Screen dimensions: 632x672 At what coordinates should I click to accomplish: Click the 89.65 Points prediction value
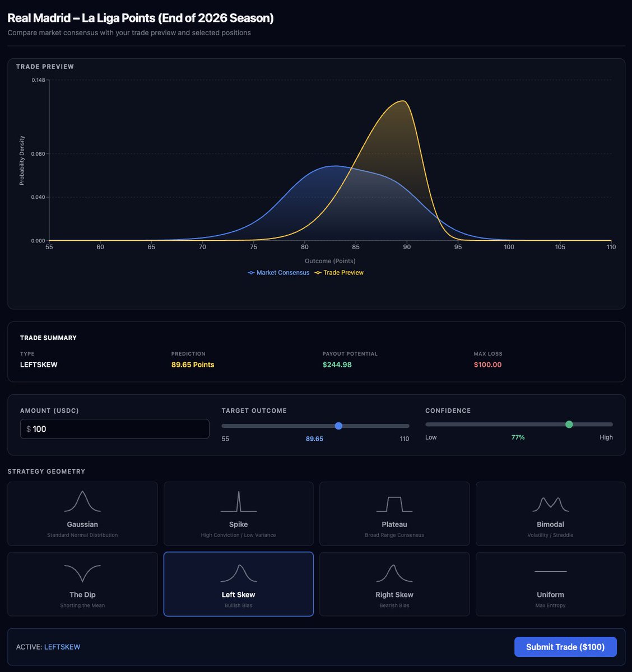pyautogui.click(x=193, y=365)
